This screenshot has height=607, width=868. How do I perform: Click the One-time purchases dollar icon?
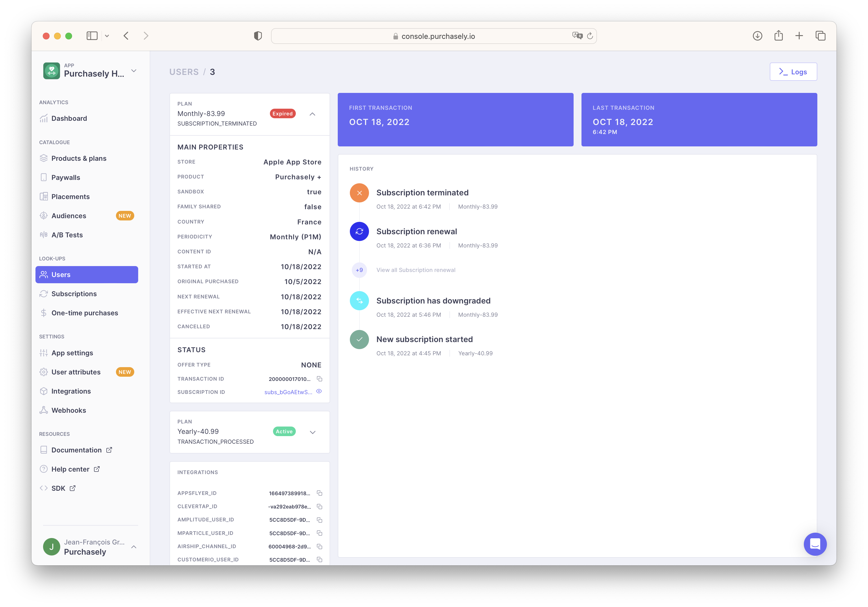[44, 313]
